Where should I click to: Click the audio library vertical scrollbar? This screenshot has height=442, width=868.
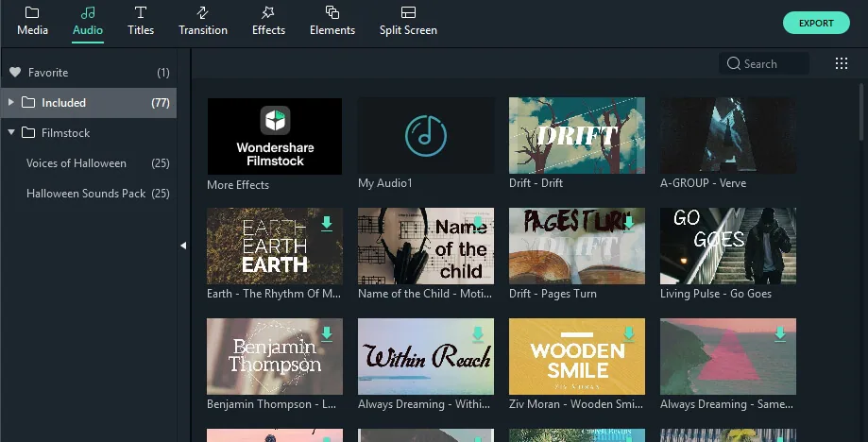pyautogui.click(x=861, y=110)
